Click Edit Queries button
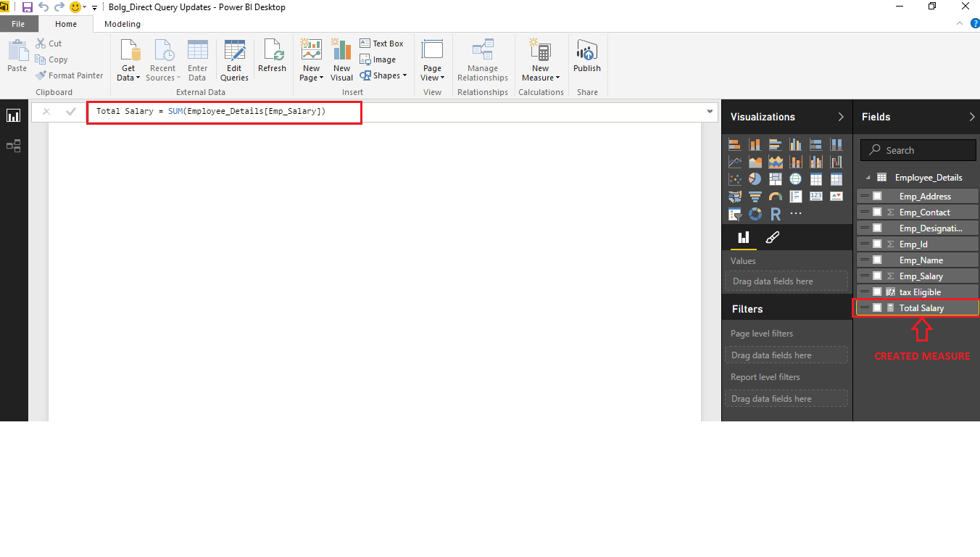Screen dimensions: 980x557 coord(234,60)
